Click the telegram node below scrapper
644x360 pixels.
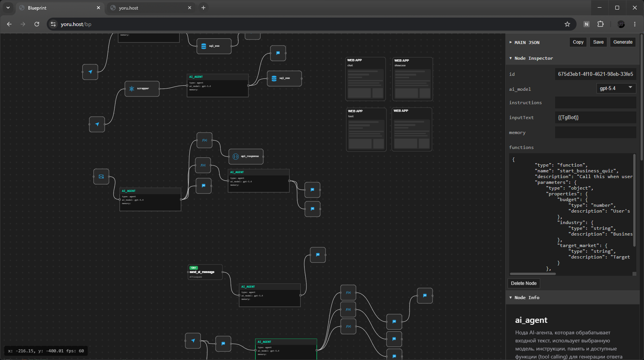(97, 124)
